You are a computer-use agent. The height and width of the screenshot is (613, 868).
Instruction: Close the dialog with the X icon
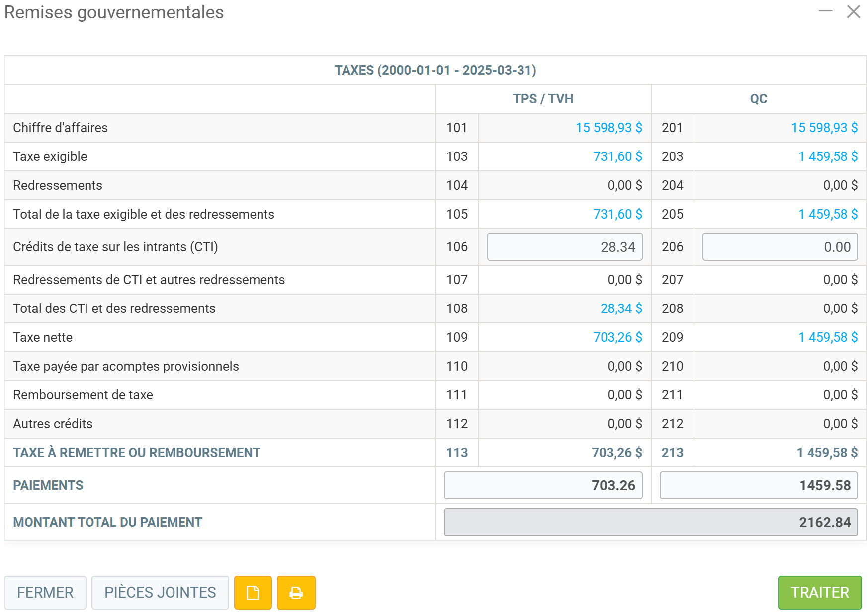coord(853,11)
